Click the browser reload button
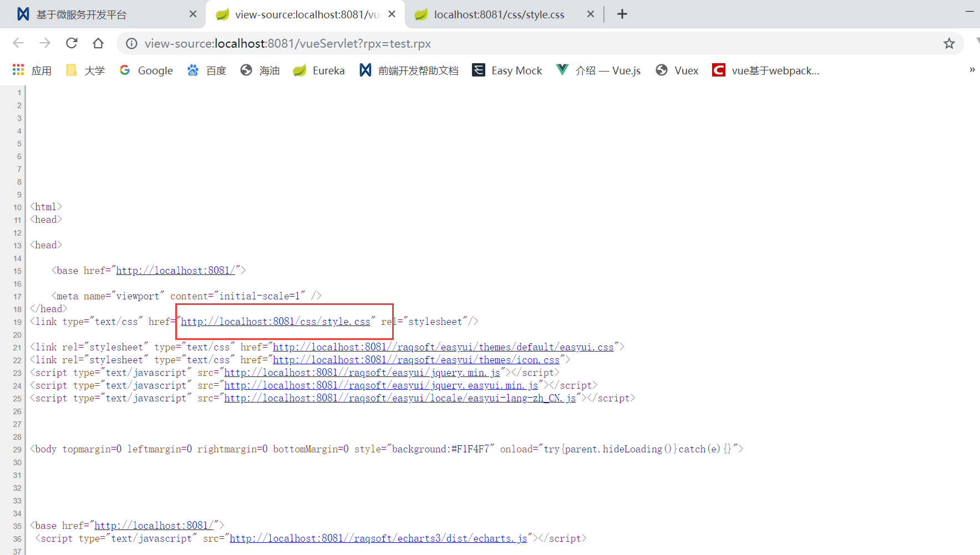The image size is (980, 555). coord(72,43)
